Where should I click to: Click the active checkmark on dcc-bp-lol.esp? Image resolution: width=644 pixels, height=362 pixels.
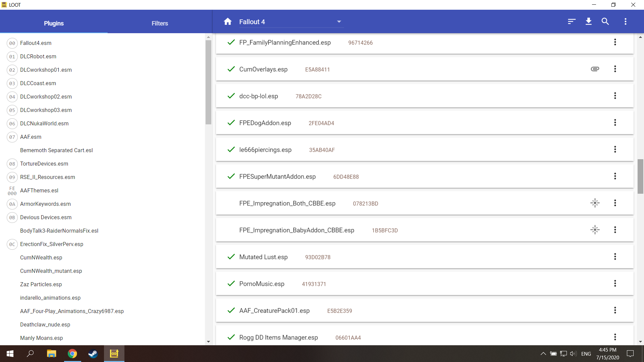(x=231, y=96)
